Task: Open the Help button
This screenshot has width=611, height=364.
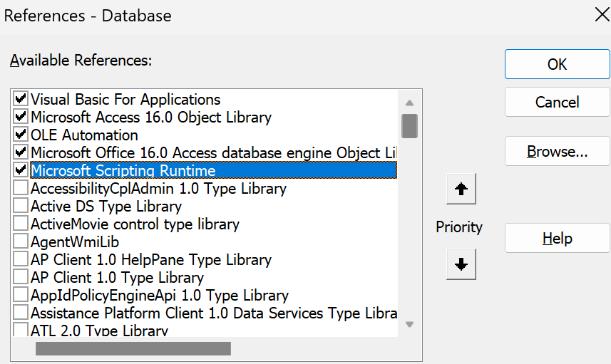Action: [x=557, y=239]
